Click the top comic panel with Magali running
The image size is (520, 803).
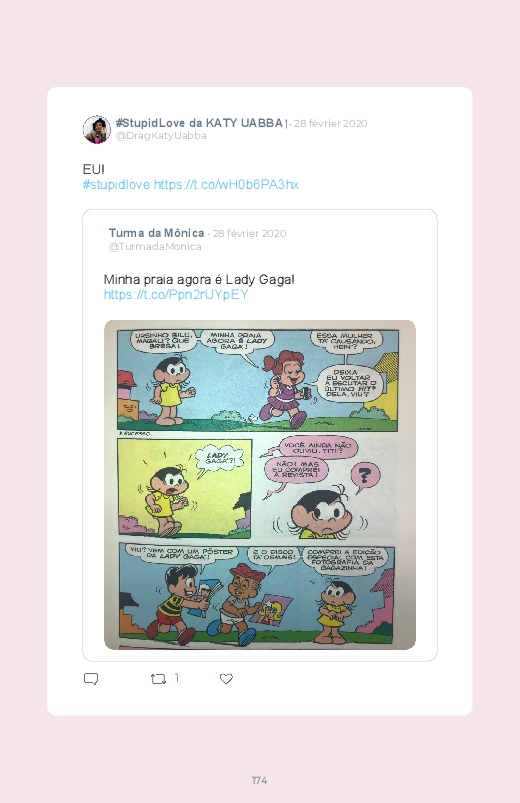[257, 379]
